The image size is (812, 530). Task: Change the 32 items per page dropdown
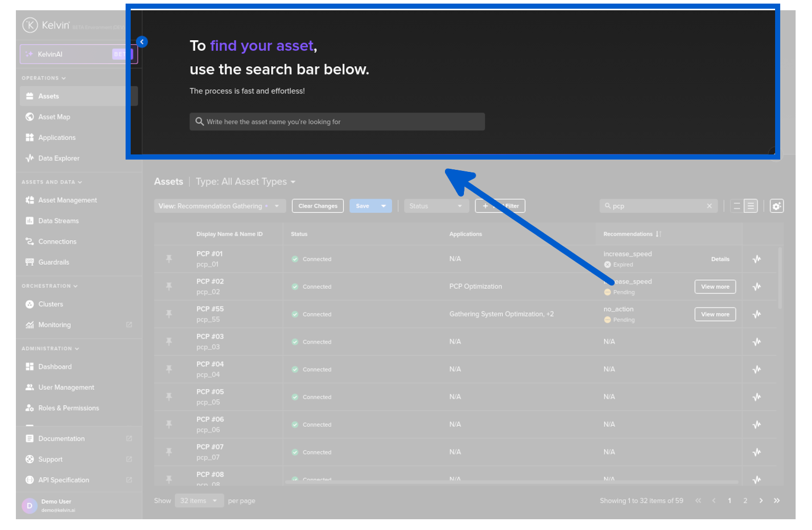(x=199, y=501)
